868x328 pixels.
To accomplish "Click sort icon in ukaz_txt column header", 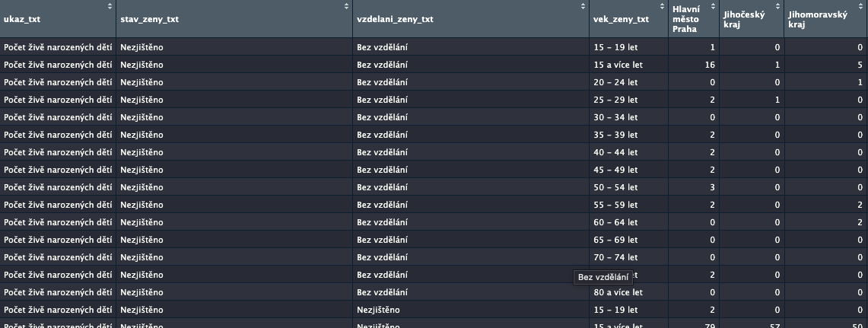I will (110, 6).
